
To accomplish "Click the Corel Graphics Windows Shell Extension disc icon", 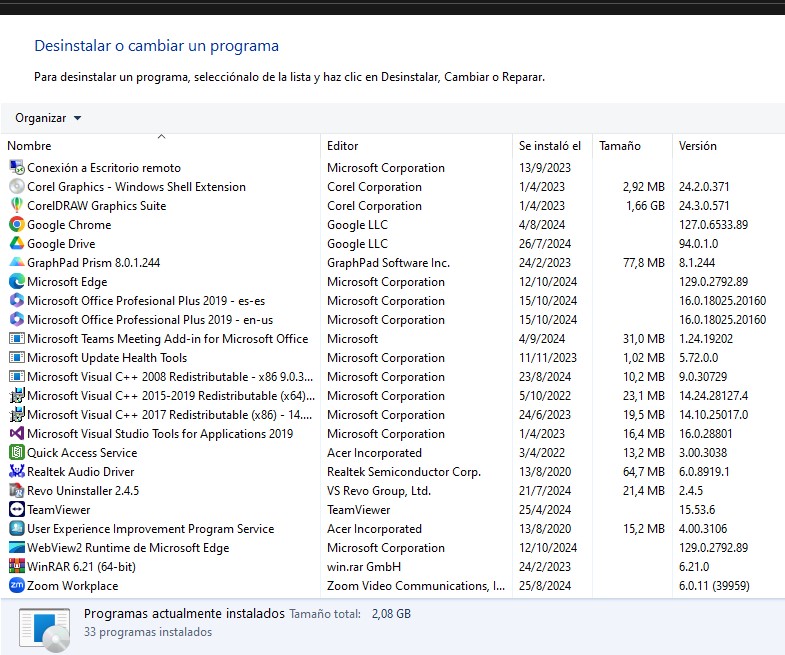I will click(x=17, y=186).
